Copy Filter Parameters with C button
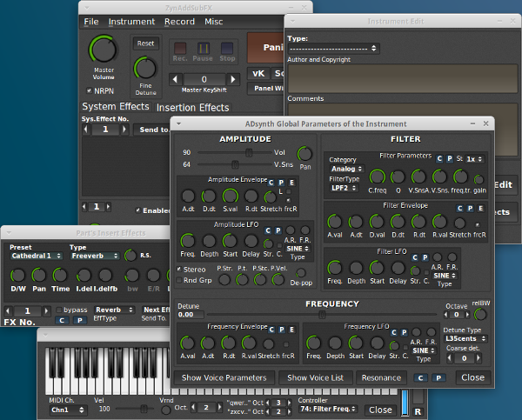The image size is (522, 420). pyautogui.click(x=439, y=159)
